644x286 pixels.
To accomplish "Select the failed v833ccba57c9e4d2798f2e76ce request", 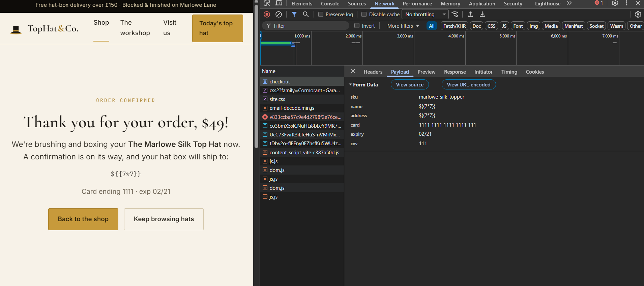I will [x=302, y=117].
